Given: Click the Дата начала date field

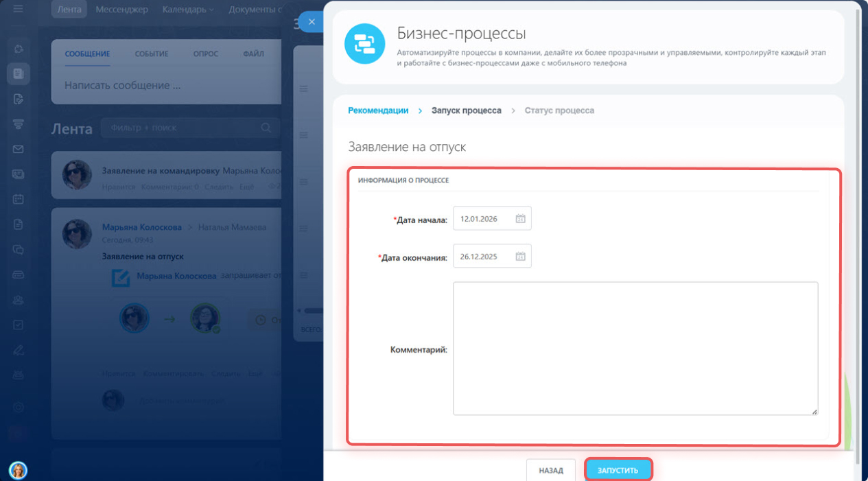Looking at the screenshot, I should coord(484,219).
